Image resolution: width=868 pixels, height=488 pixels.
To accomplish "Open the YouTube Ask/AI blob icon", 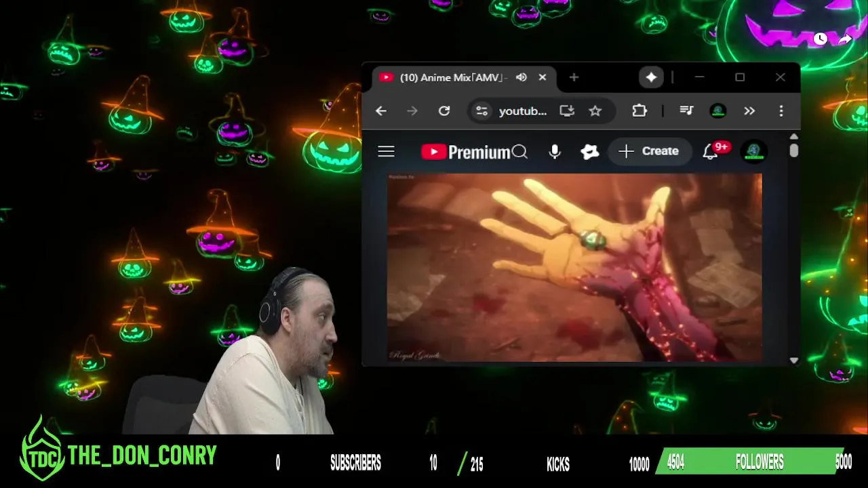I will 590,151.
